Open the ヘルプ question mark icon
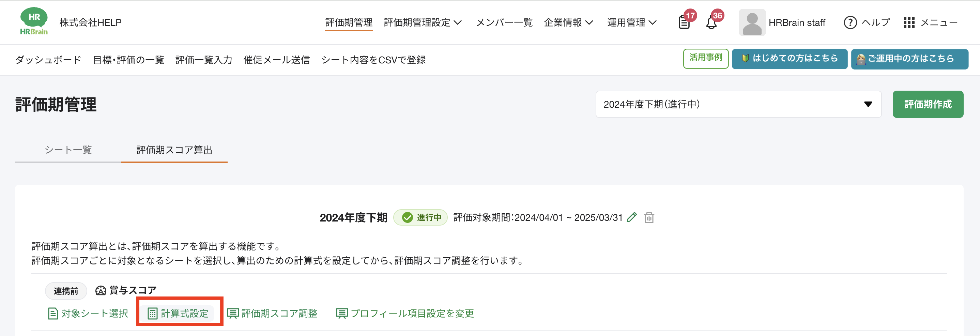Image resolution: width=980 pixels, height=336 pixels. [x=850, y=22]
